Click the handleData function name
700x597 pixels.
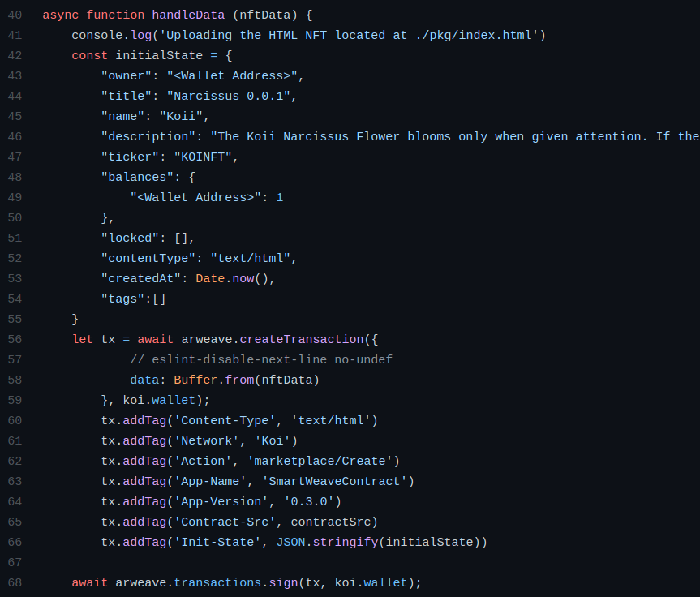tap(188, 15)
